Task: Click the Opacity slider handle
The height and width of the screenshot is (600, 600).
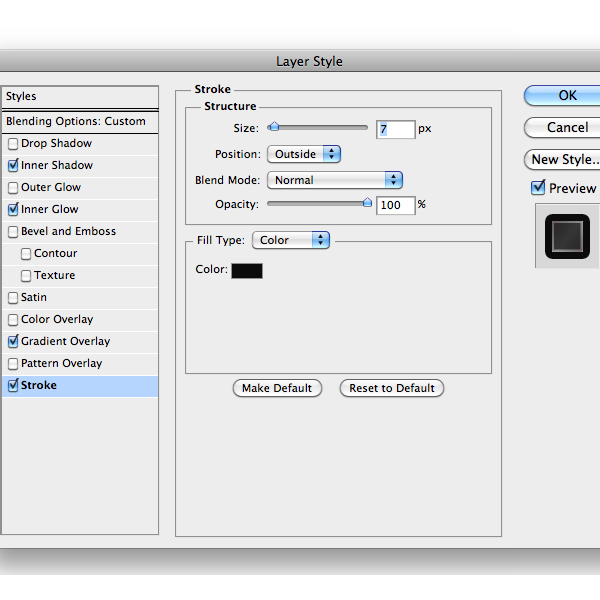Action: click(367, 202)
